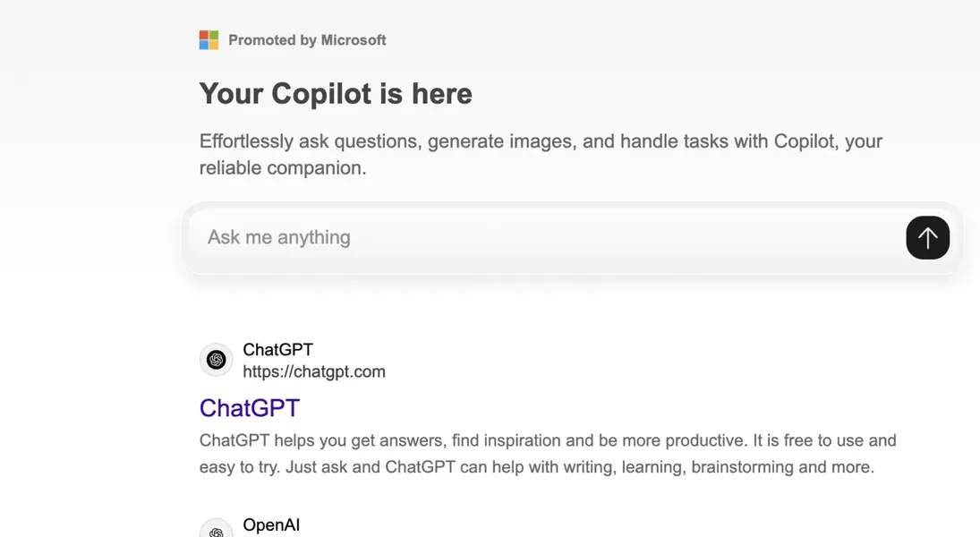
Task: Focus the "Ask me anything" input field
Action: coord(537,238)
